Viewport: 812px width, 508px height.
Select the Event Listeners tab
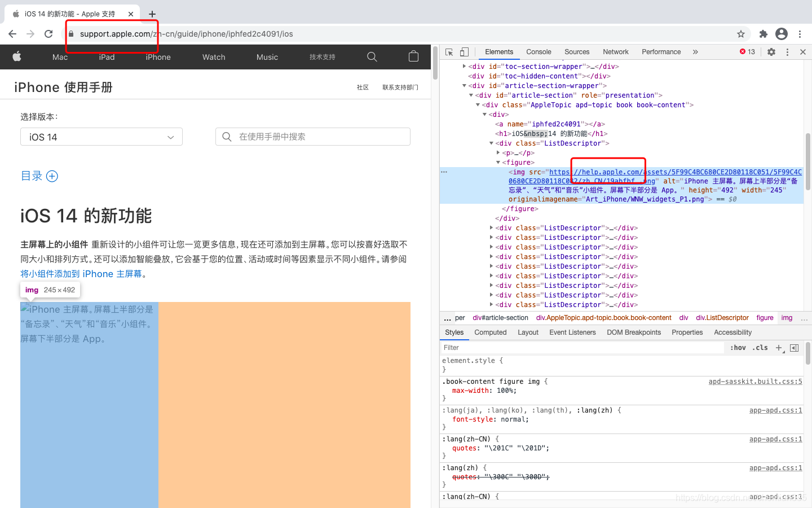pos(572,332)
